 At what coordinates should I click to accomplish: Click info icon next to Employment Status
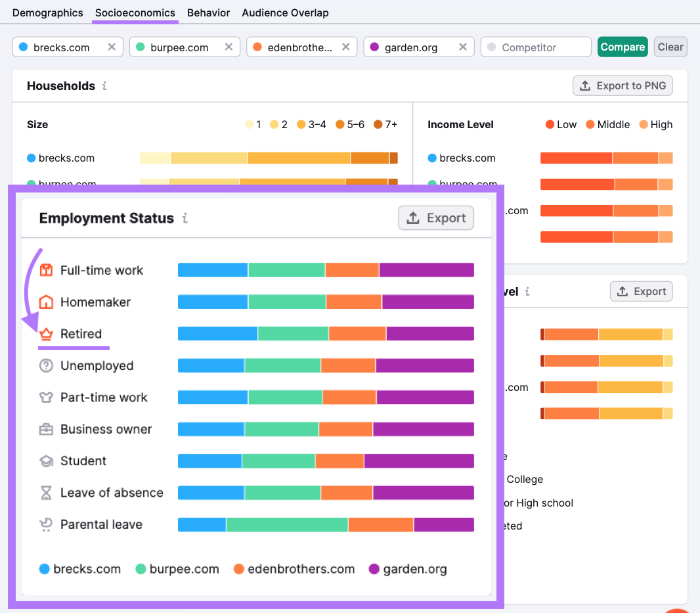(x=185, y=218)
